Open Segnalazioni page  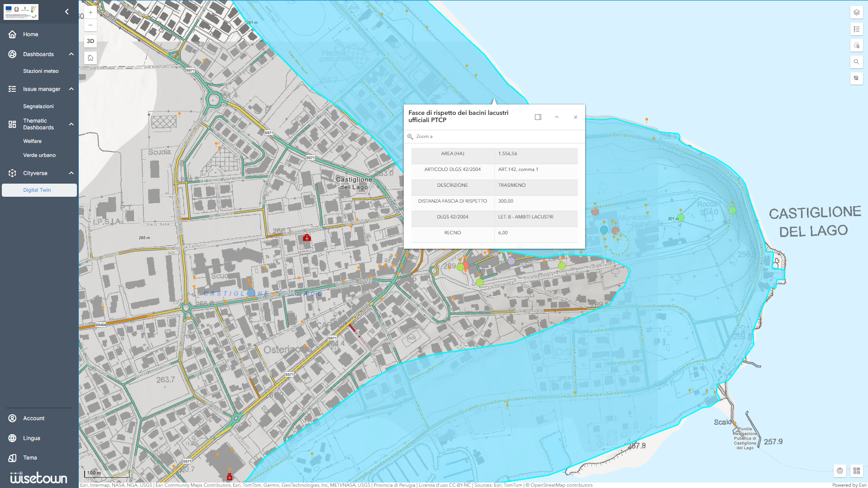[x=38, y=106]
